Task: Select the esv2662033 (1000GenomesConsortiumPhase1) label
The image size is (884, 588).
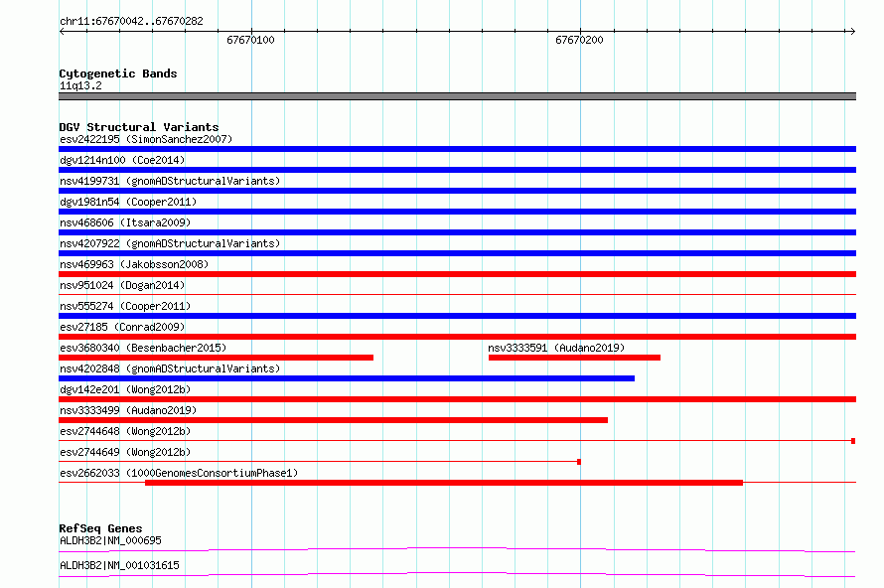Action: click(x=179, y=473)
